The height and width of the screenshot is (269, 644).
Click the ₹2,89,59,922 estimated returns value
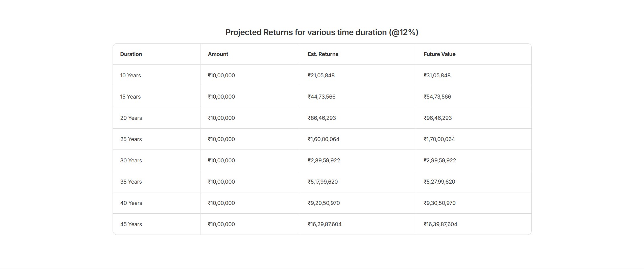coord(324,160)
